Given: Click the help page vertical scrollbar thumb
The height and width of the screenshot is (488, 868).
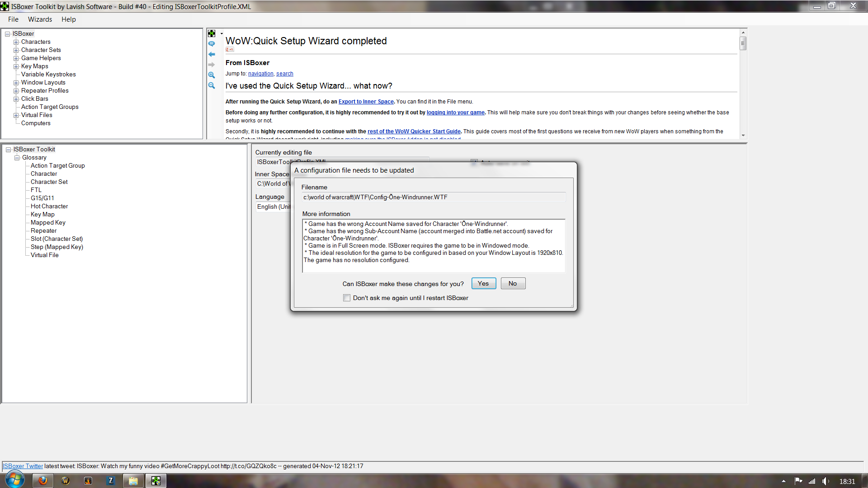Looking at the screenshot, I should tap(743, 43).
